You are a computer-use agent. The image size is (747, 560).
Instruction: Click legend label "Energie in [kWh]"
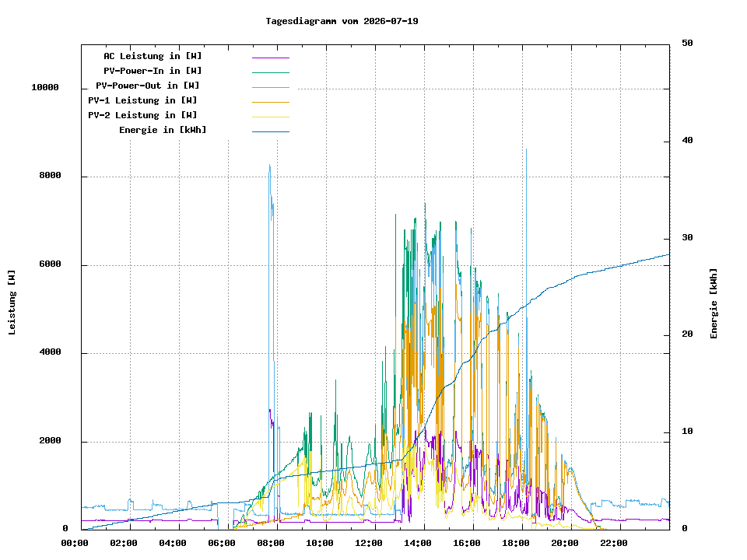coord(163,130)
